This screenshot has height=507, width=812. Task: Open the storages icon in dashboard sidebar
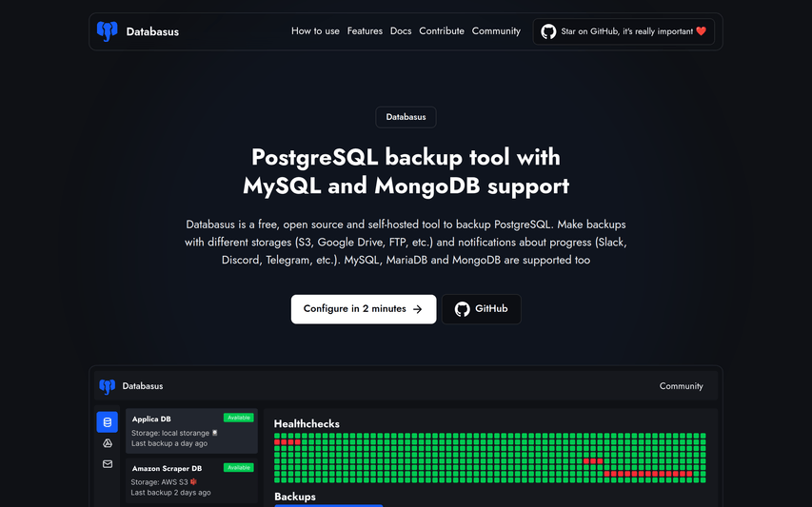107,443
